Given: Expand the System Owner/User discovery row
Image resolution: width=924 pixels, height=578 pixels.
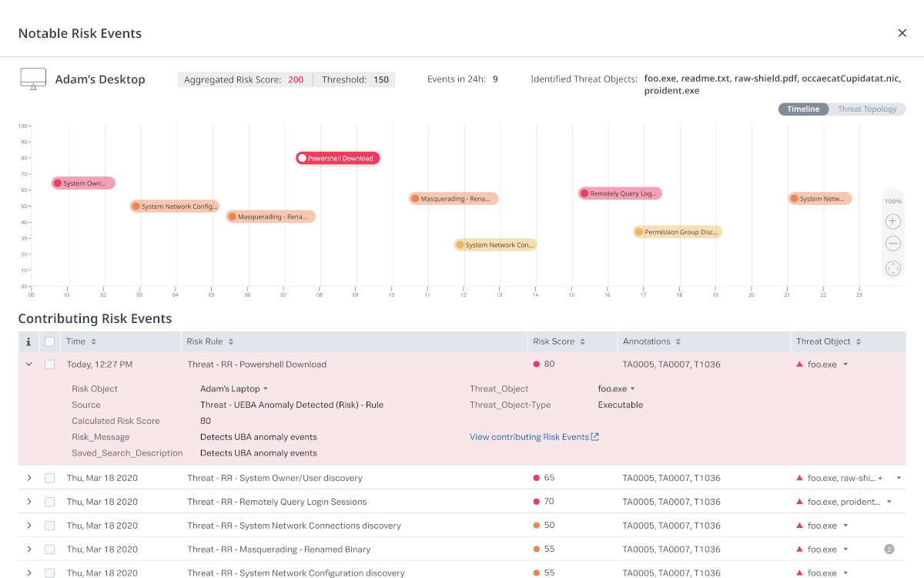Looking at the screenshot, I should (x=29, y=478).
